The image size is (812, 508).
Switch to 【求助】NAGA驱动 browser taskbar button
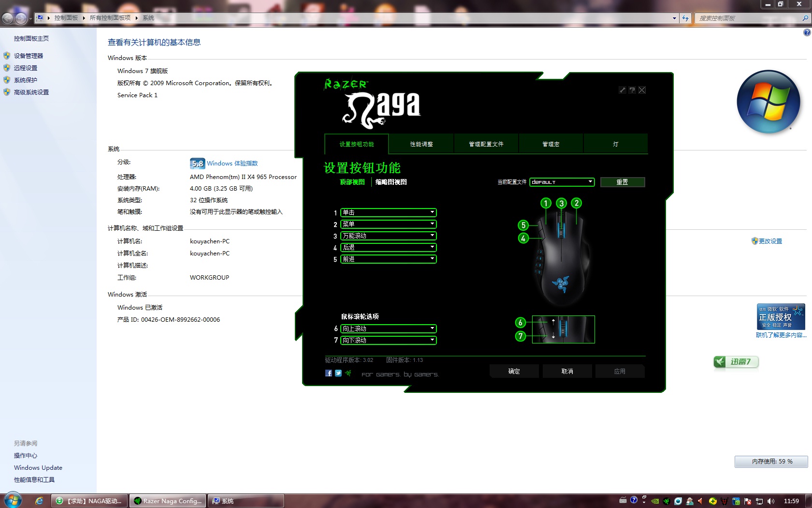[x=90, y=501]
